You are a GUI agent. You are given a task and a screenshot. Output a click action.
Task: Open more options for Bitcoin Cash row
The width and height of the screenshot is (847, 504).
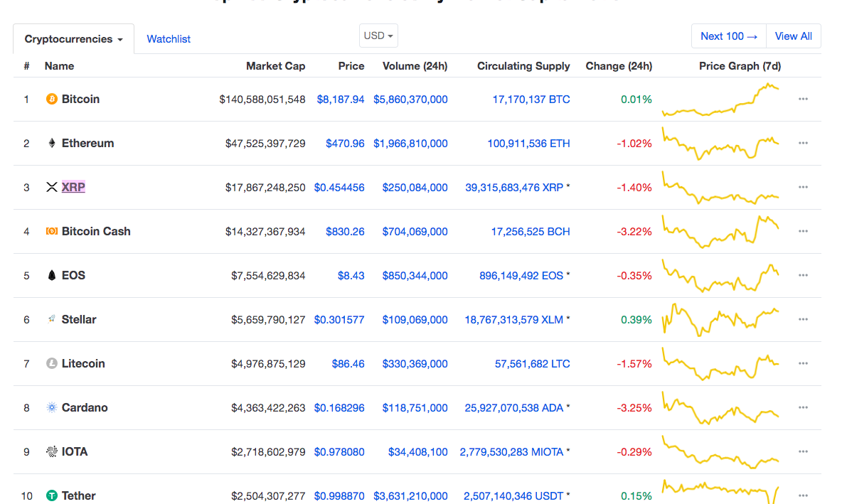[x=803, y=231]
